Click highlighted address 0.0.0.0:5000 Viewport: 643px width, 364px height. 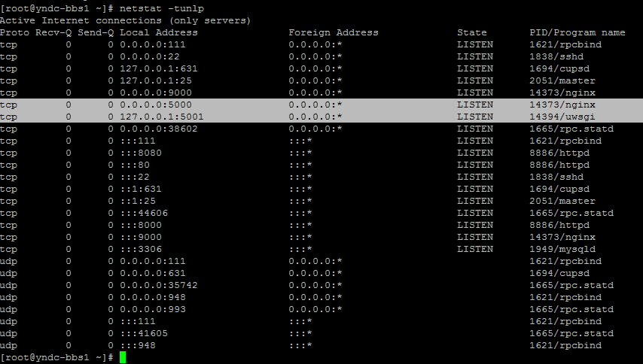click(155, 105)
